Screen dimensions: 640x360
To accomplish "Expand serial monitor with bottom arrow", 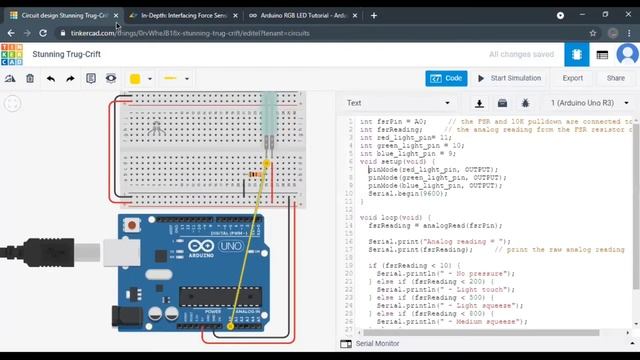I will 632,344.
